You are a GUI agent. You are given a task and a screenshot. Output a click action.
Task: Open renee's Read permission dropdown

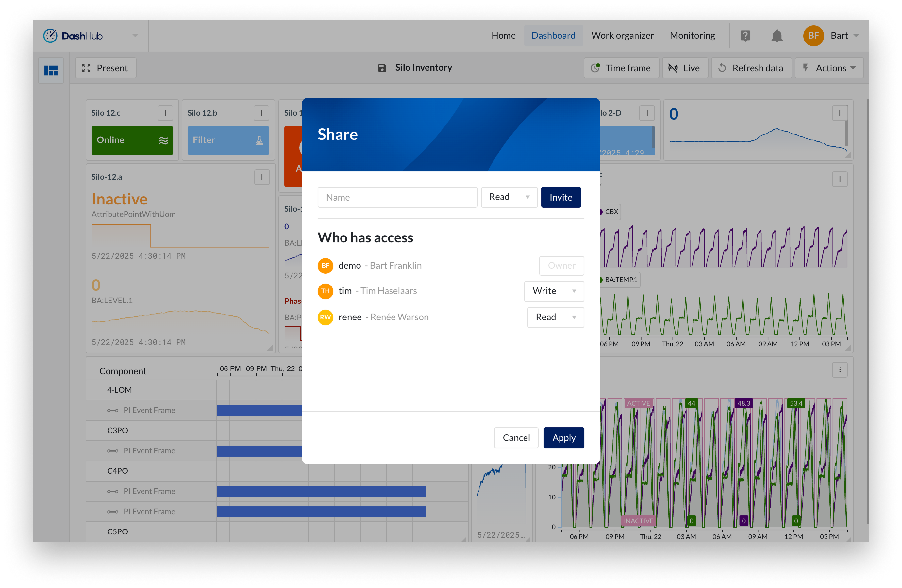[555, 317]
